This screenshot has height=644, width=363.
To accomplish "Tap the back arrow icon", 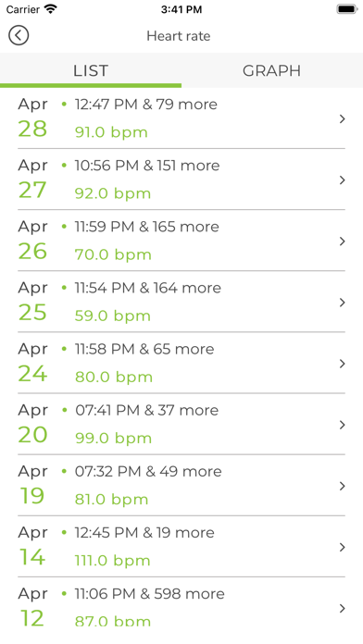I will (x=19, y=35).
